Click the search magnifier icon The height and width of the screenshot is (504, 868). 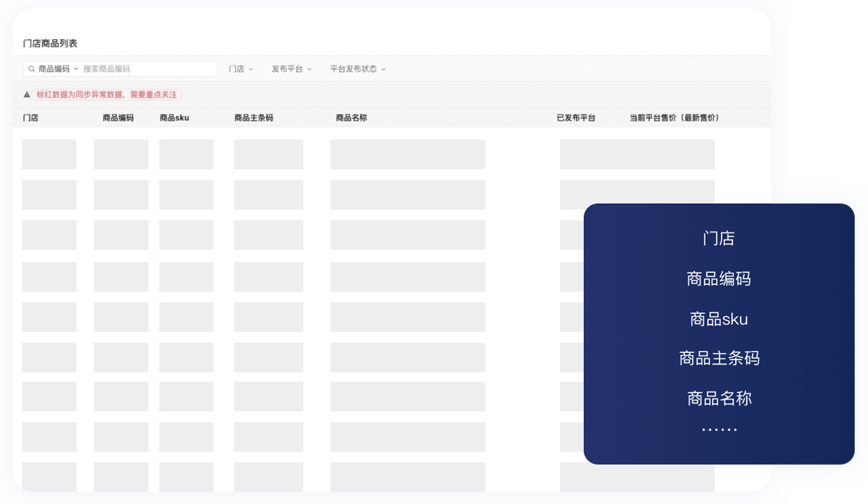pos(31,69)
